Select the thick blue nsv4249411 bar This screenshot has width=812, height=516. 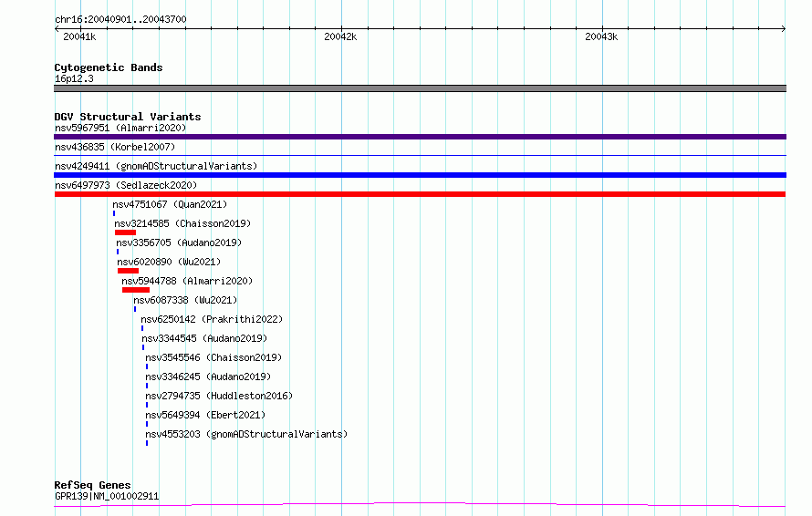[x=420, y=175]
